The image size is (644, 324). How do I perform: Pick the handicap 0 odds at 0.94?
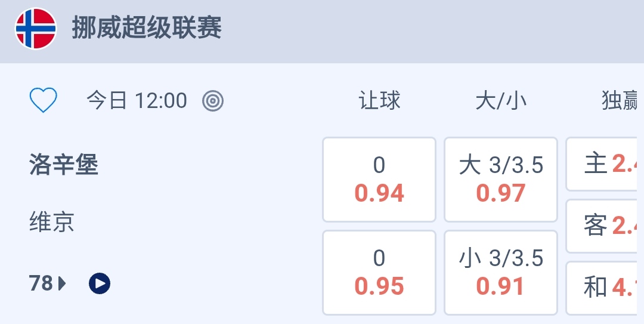pyautogui.click(x=379, y=180)
